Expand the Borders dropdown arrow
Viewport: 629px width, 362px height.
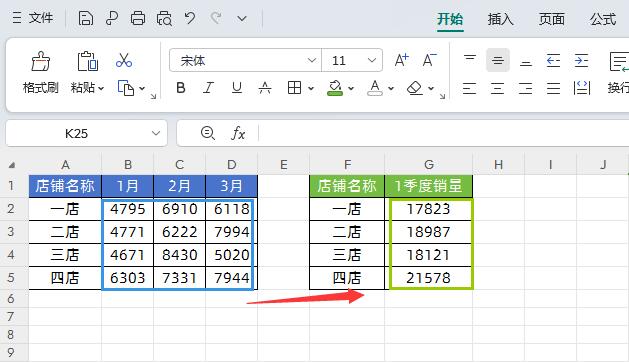(311, 88)
